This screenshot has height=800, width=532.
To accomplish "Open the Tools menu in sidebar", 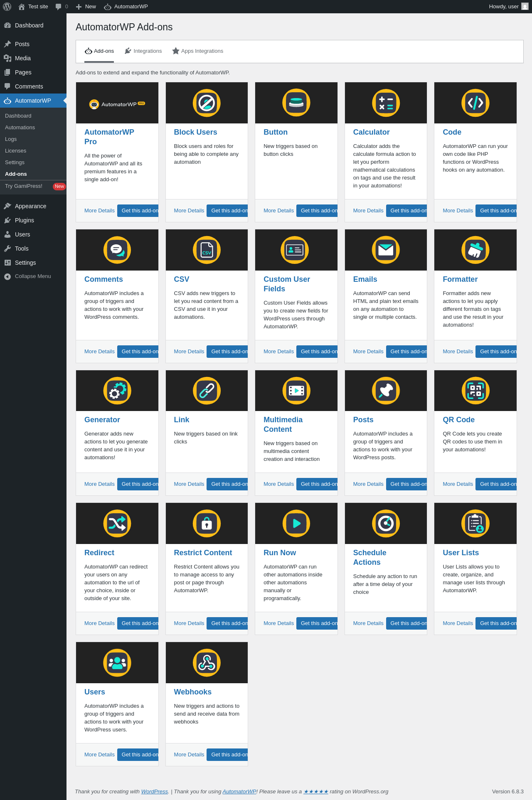I will click(33, 249).
